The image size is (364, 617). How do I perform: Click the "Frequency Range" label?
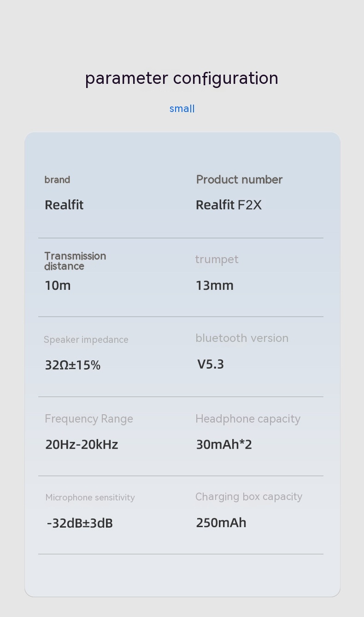click(x=89, y=419)
